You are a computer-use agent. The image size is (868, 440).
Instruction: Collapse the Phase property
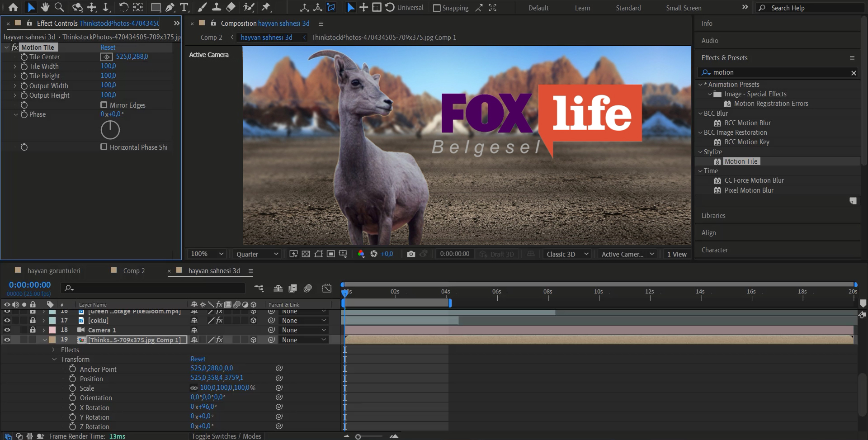click(15, 114)
